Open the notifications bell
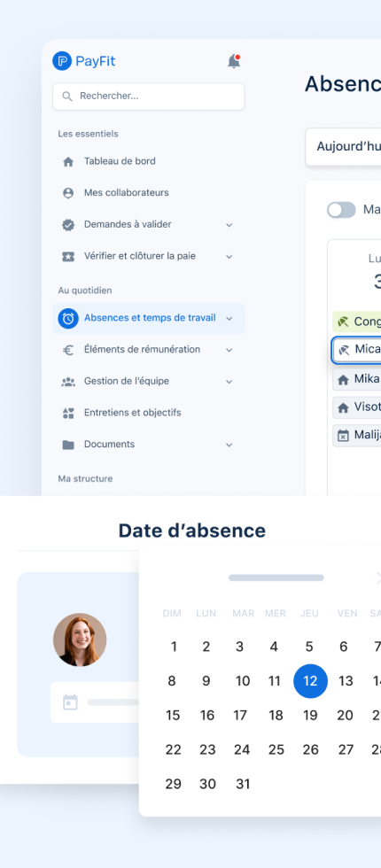Screen dimensions: 381x868 point(234,61)
